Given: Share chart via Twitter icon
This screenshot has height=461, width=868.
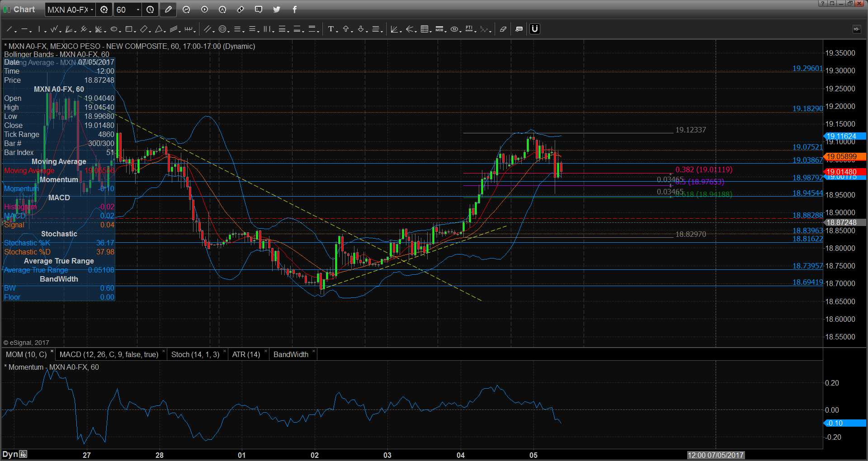Looking at the screenshot, I should pos(277,9).
